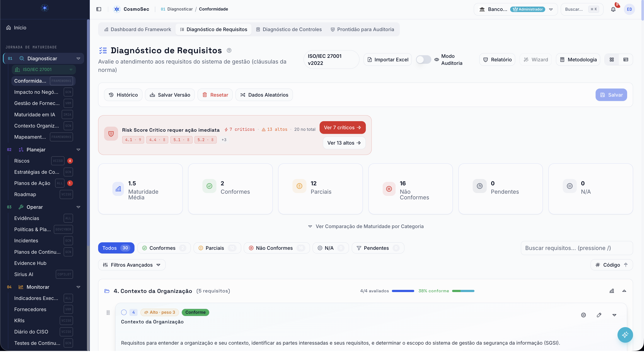Filter by Pendentes chip
This screenshot has width=644, height=358.
[x=378, y=248]
